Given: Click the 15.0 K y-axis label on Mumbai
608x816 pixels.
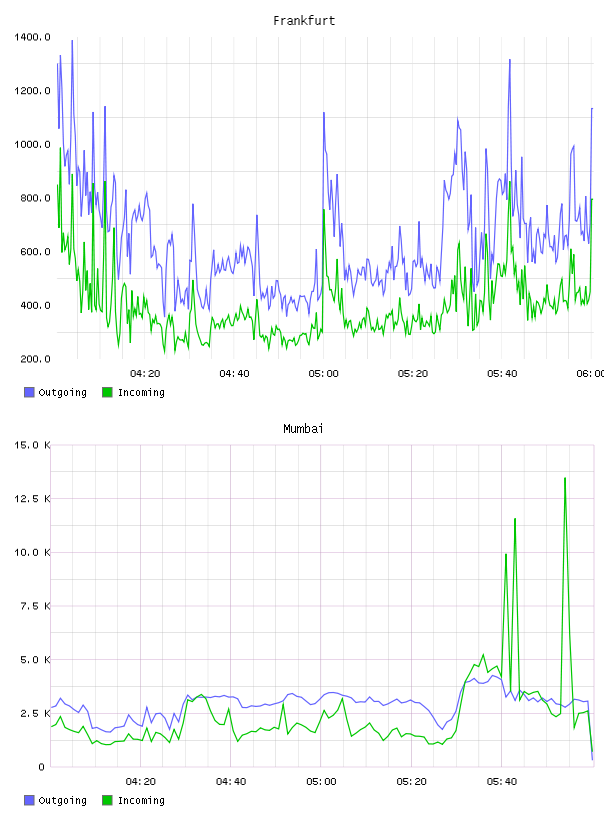Looking at the screenshot, I should tap(32, 445).
